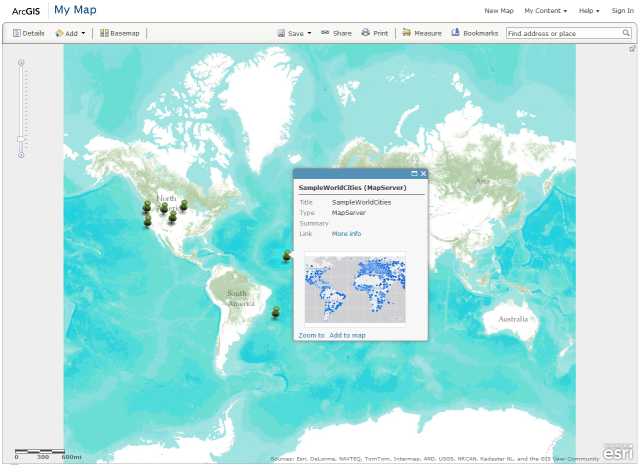Expand the My Content menu
The height and width of the screenshot is (465, 639).
click(x=545, y=11)
